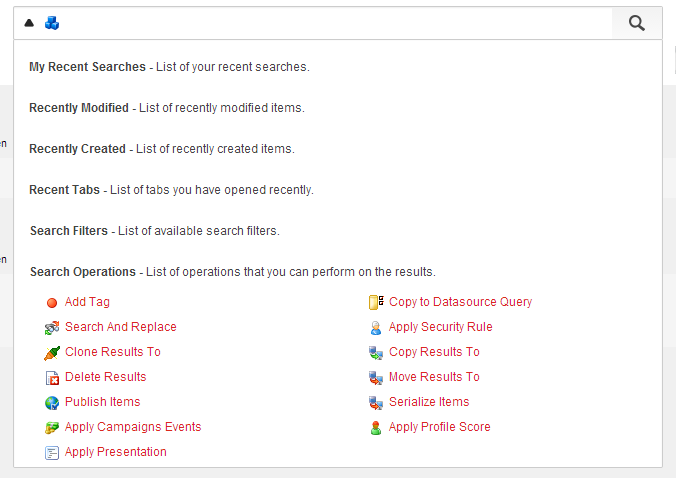Expand Recently Modified items list
The width and height of the screenshot is (676, 478).
(79, 108)
